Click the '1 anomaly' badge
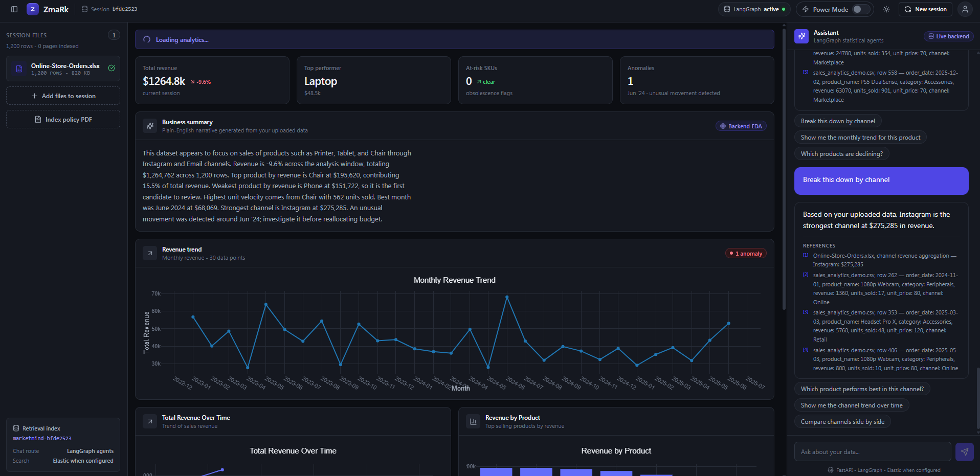Image resolution: width=980 pixels, height=476 pixels. tap(746, 254)
